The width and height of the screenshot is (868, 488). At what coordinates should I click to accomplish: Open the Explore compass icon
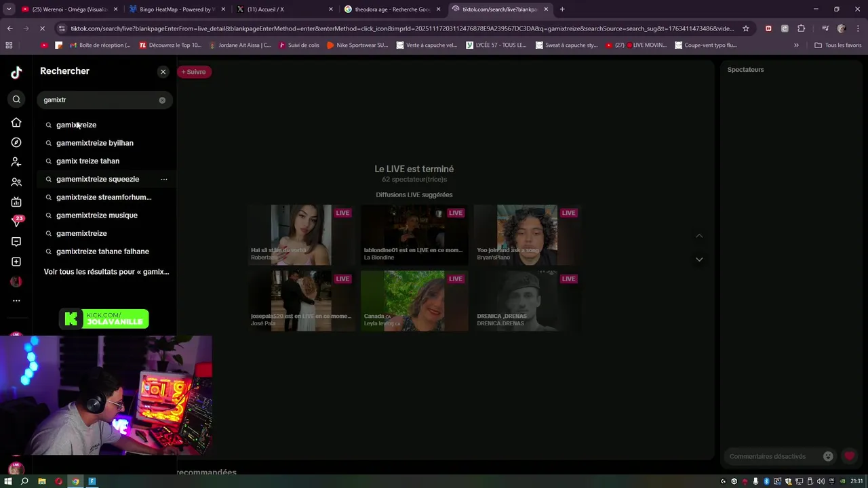click(x=16, y=142)
